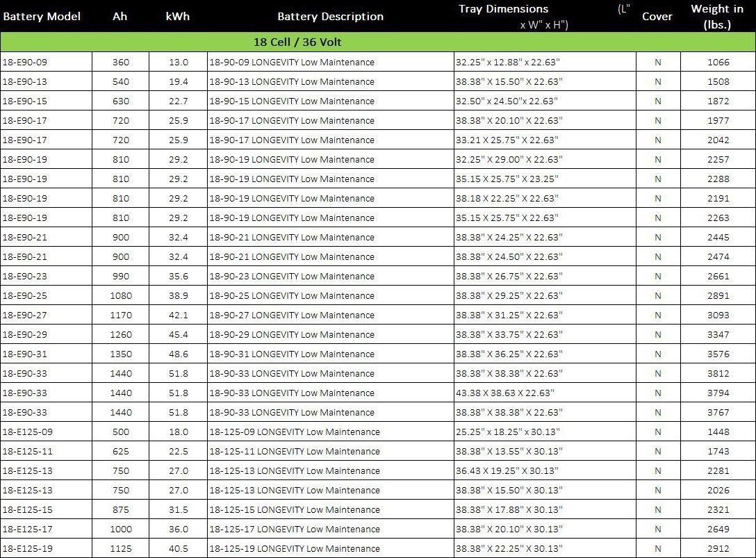Click kWh value 22.7
The image size is (756, 558).
pyautogui.click(x=179, y=101)
